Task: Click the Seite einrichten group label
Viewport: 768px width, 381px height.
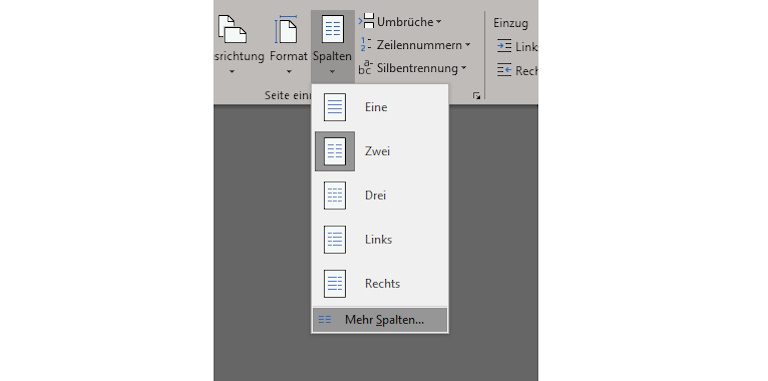Action: click(x=288, y=95)
